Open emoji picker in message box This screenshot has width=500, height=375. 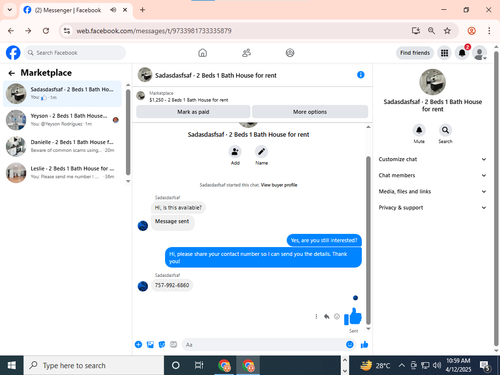click(x=350, y=345)
